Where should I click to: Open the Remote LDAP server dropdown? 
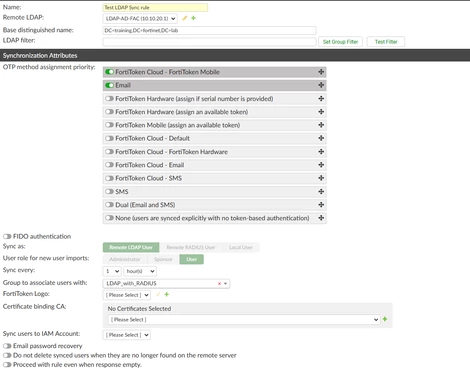coord(140,18)
